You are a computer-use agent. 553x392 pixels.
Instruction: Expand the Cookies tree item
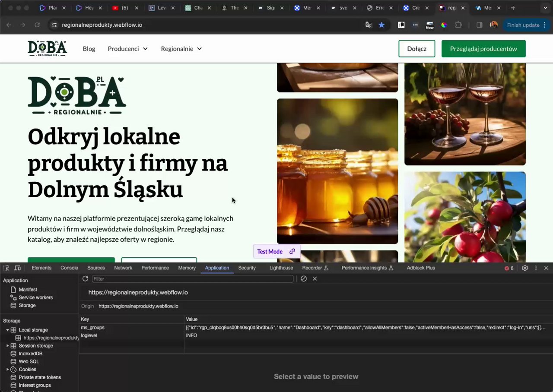(8, 370)
